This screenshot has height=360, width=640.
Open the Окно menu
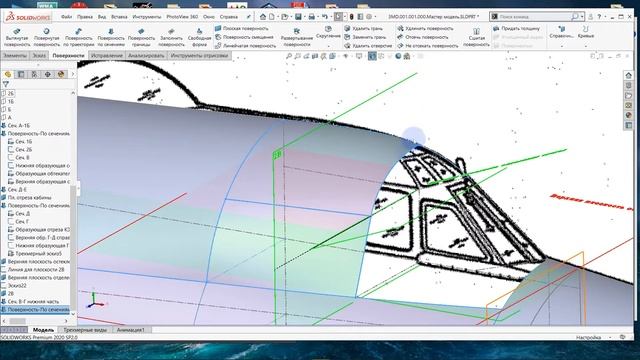pos(209,17)
